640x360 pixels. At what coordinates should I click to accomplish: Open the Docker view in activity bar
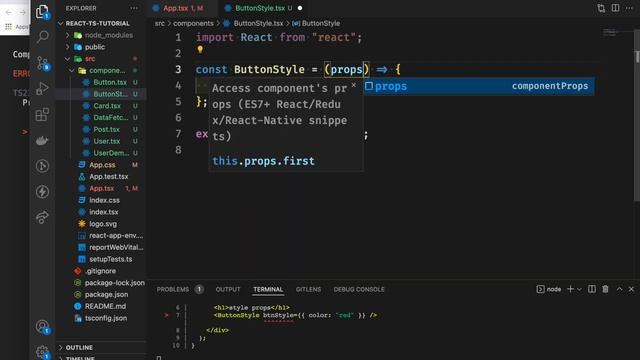click(x=42, y=141)
